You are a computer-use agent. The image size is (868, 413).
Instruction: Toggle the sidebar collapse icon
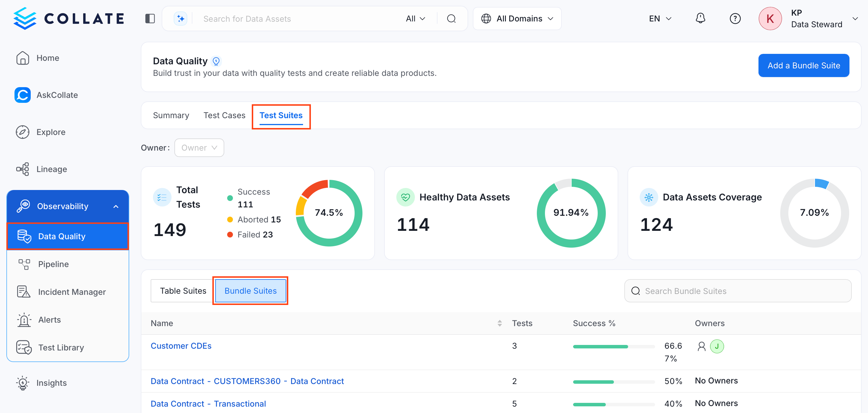(150, 19)
